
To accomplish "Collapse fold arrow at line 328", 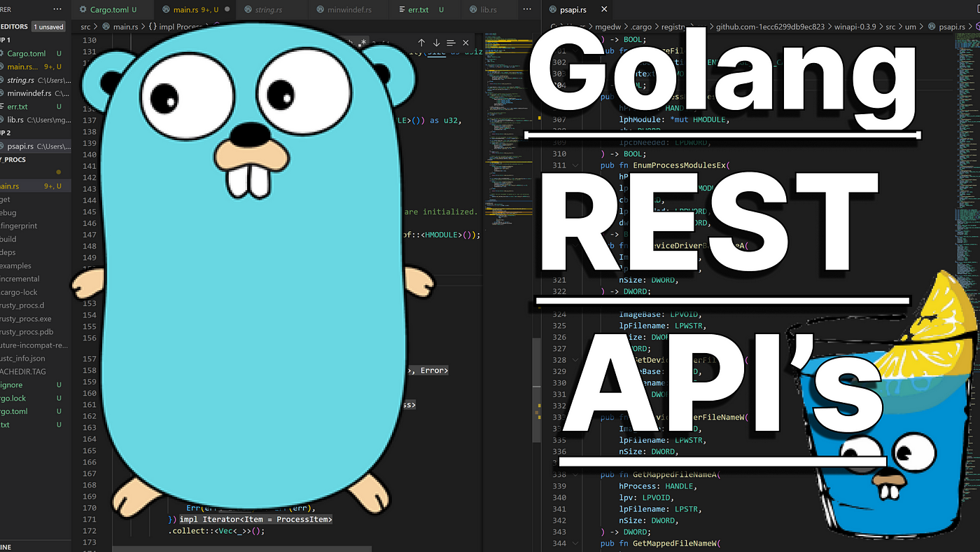I will [x=575, y=360].
